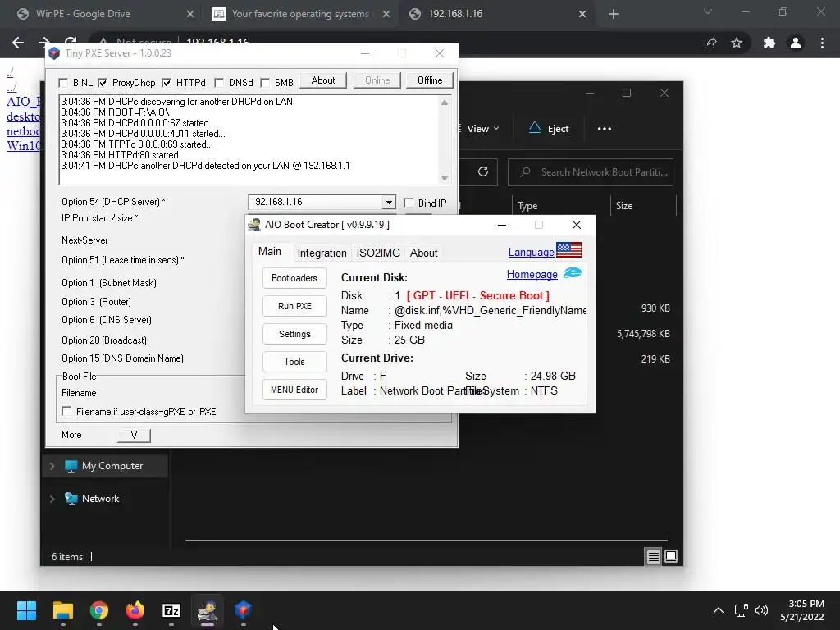Toggle the HTTPd checkbox

click(x=167, y=83)
